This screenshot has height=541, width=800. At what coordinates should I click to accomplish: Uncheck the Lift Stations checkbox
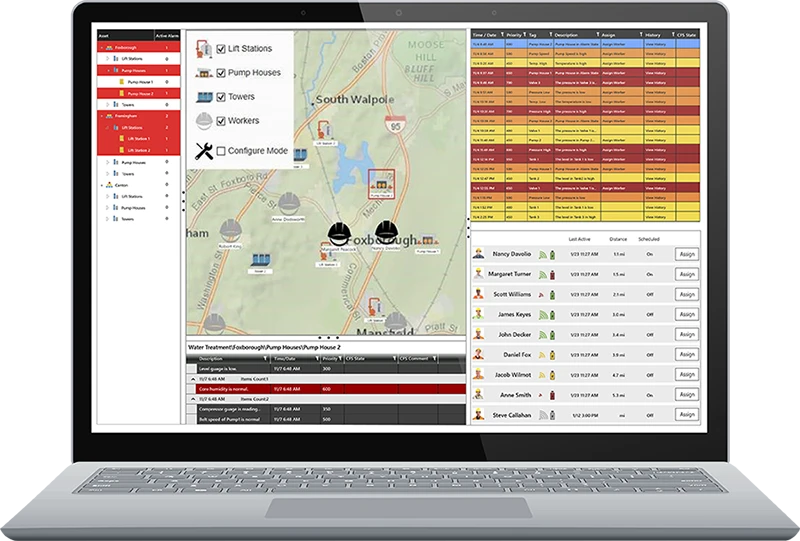(221, 49)
